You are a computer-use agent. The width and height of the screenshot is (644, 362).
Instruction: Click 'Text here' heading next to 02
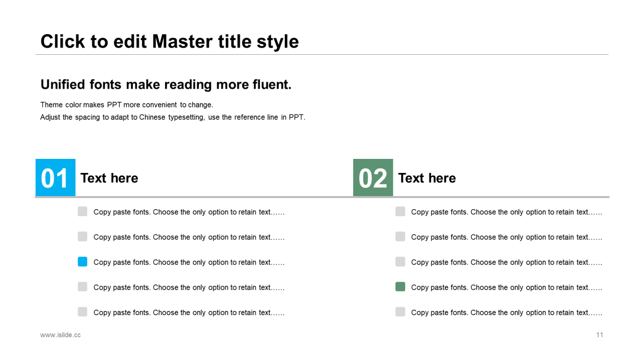click(x=427, y=178)
